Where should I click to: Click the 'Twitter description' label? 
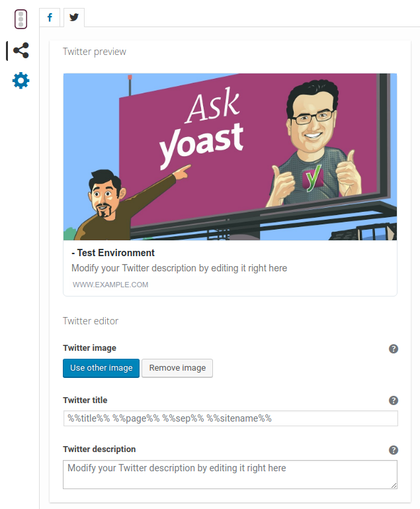pos(99,449)
